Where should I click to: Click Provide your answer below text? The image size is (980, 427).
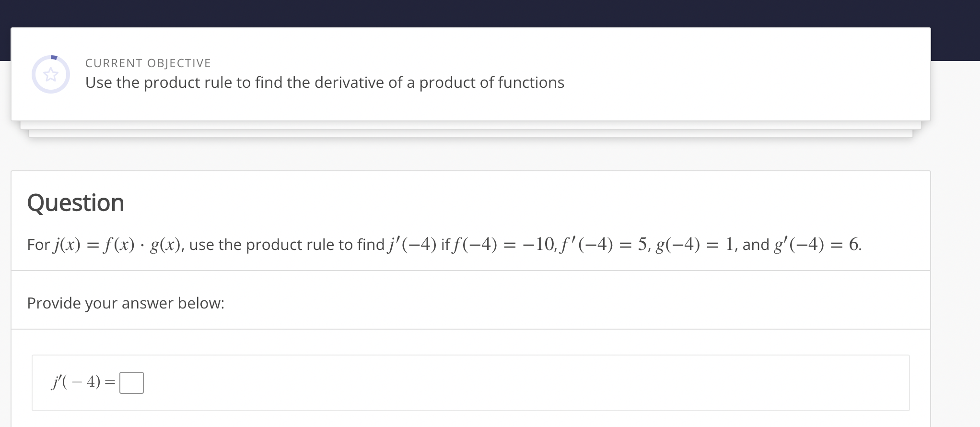click(x=126, y=303)
